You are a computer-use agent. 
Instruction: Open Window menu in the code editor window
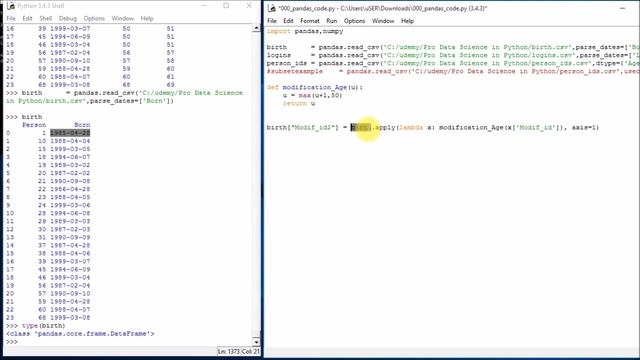click(x=383, y=21)
